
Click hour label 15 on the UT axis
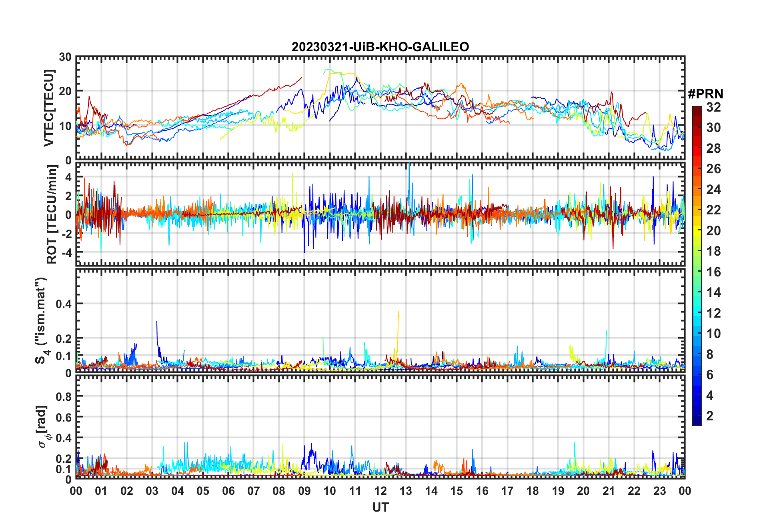tap(457, 491)
